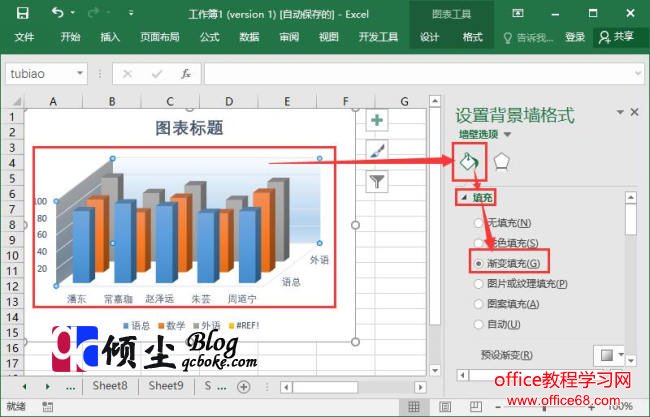
Task: Click the formula bar Enter checkmark icon
Action: 157,74
